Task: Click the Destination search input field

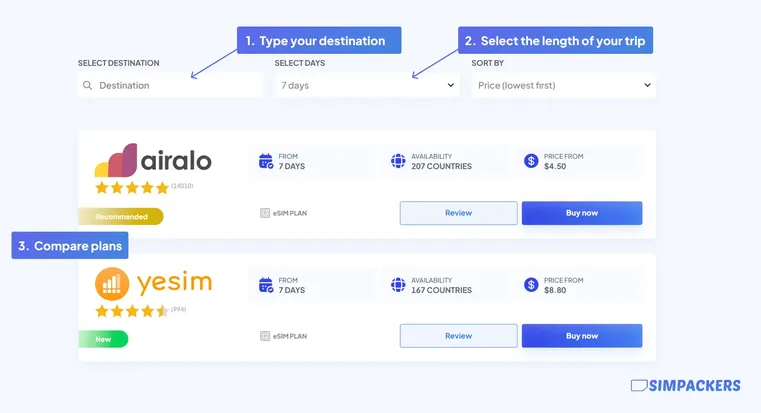Action: [170, 85]
